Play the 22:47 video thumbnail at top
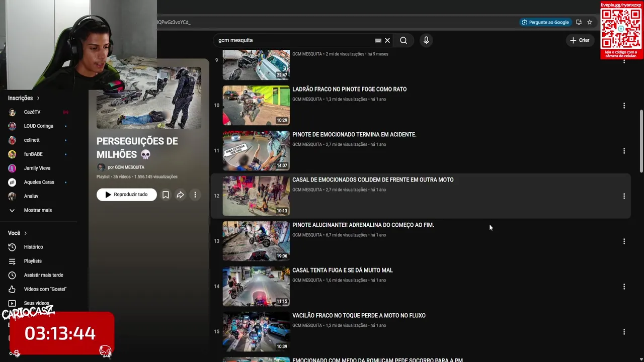 click(x=256, y=65)
